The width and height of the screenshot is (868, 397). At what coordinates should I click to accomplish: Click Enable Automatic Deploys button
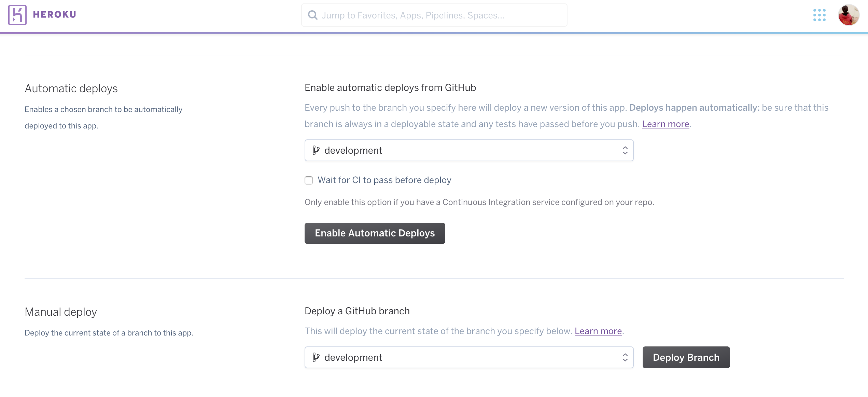tap(375, 233)
